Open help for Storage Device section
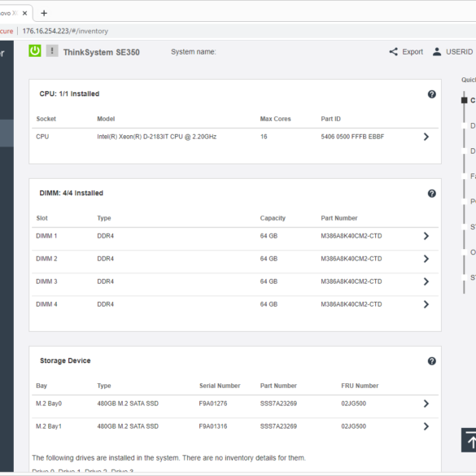 tap(432, 361)
